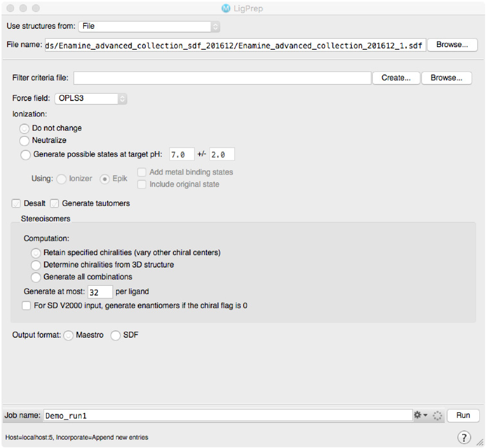Click the 'Job name:' label

[x=23, y=415]
